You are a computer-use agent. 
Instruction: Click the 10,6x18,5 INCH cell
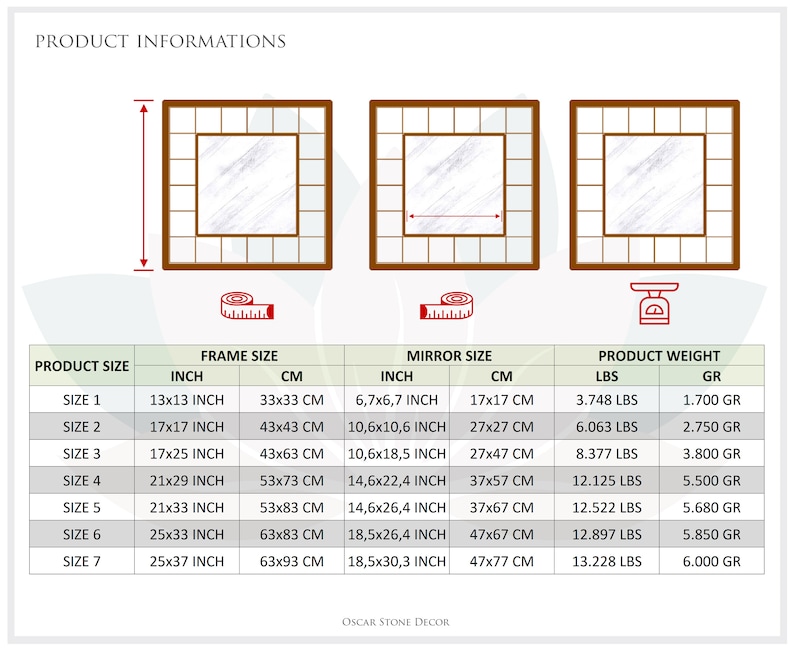[x=396, y=454]
